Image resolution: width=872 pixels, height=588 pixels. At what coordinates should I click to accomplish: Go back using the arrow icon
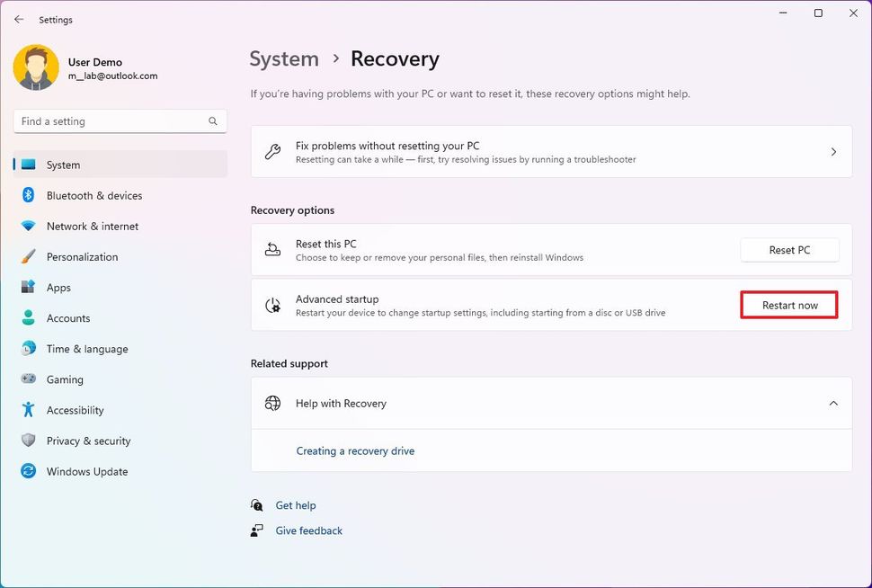pos(19,19)
